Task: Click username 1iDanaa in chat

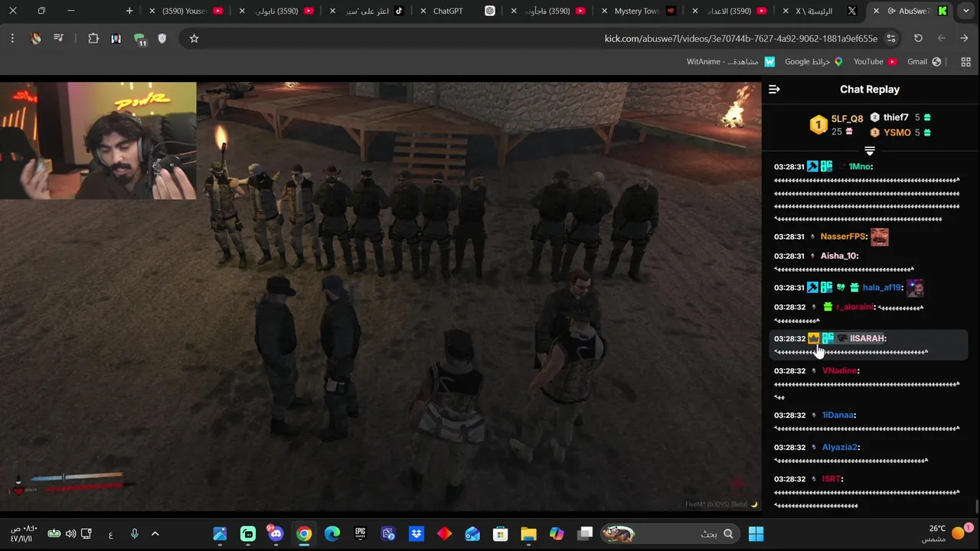Action: pyautogui.click(x=838, y=415)
